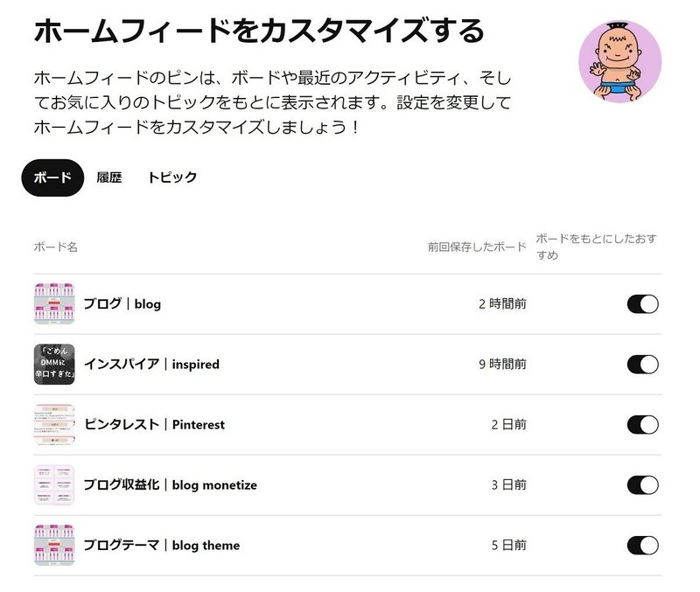Toggle recommendations for ブログ | blog board
Viewport: 700px width, 592px height.
(642, 304)
